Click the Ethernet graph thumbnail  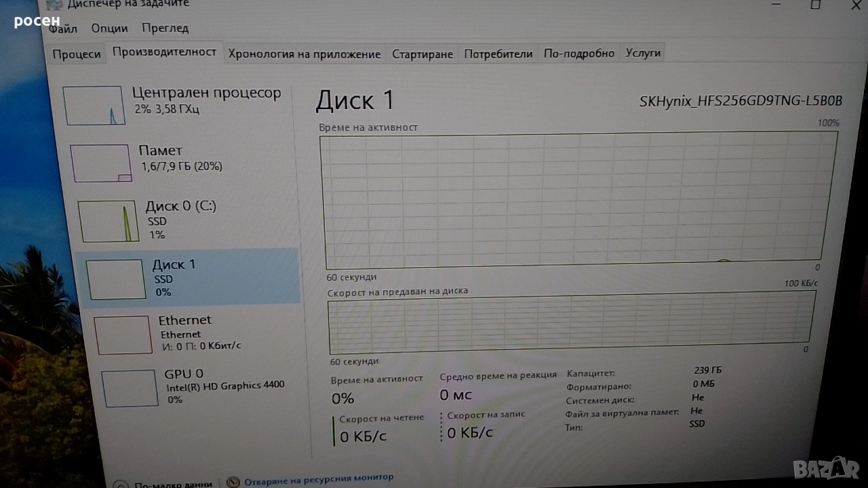(x=123, y=335)
